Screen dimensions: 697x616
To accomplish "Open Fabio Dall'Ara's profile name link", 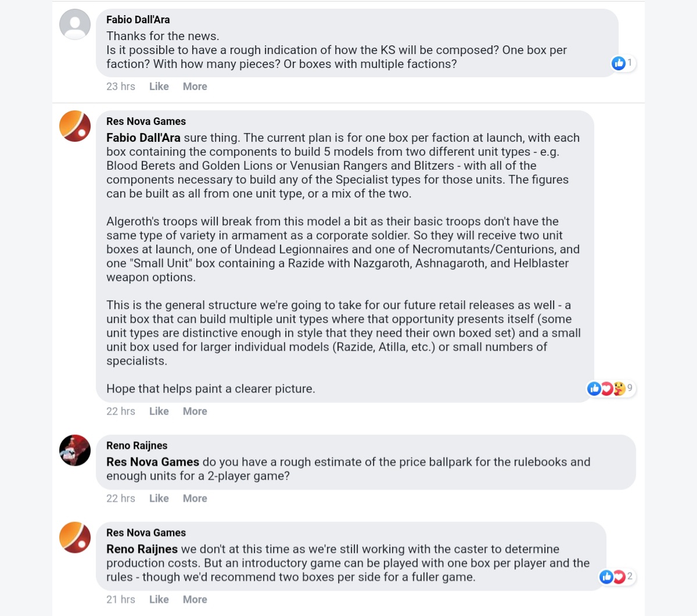I will tap(138, 20).
